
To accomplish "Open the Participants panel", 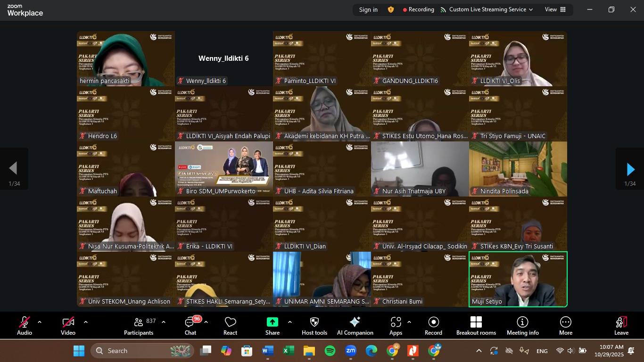I will pyautogui.click(x=139, y=326).
